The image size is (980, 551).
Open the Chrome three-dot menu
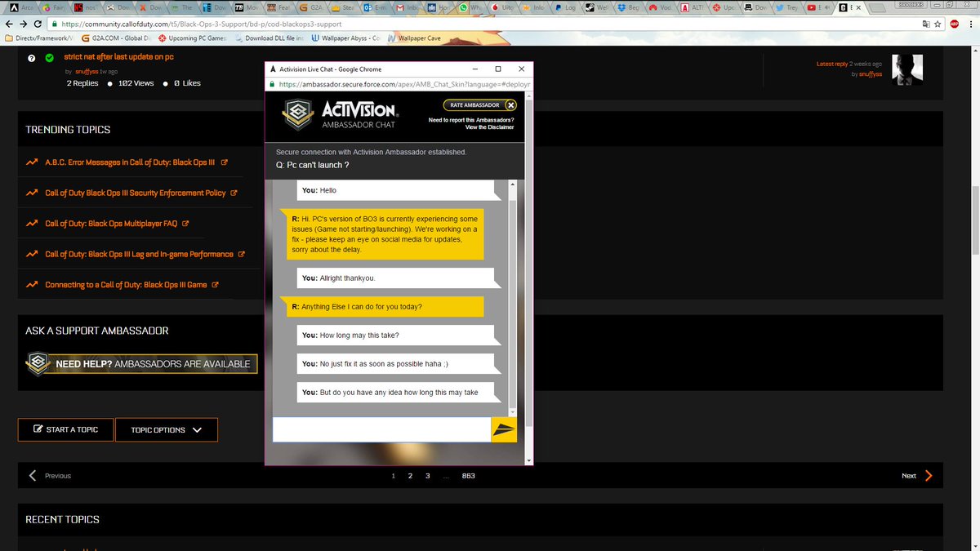[972, 24]
